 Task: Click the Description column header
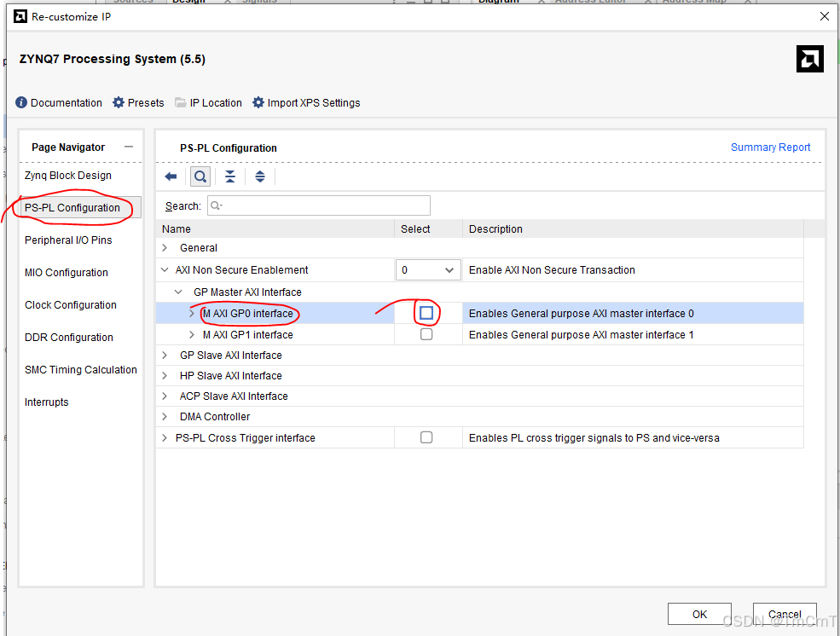(495, 229)
